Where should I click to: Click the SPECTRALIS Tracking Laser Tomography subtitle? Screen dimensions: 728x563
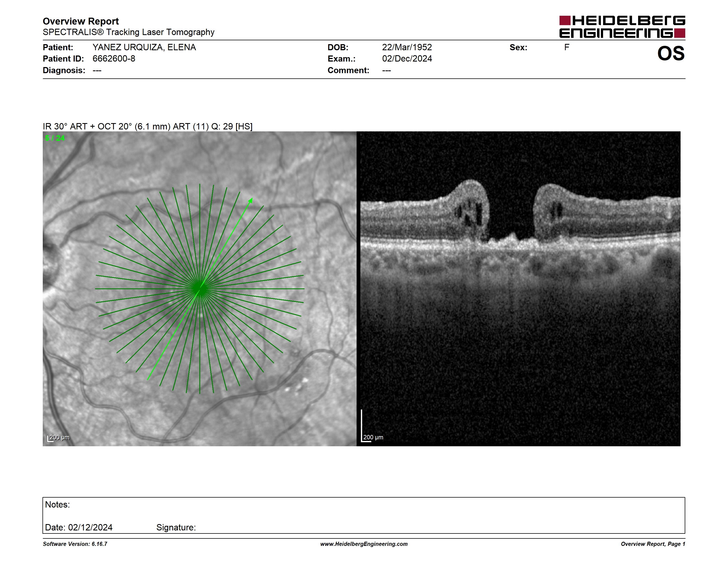(x=128, y=32)
